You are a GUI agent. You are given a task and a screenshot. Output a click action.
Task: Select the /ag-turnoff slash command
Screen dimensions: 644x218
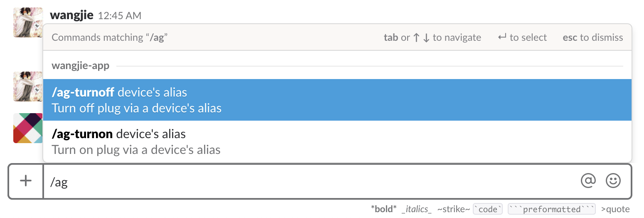click(x=337, y=100)
